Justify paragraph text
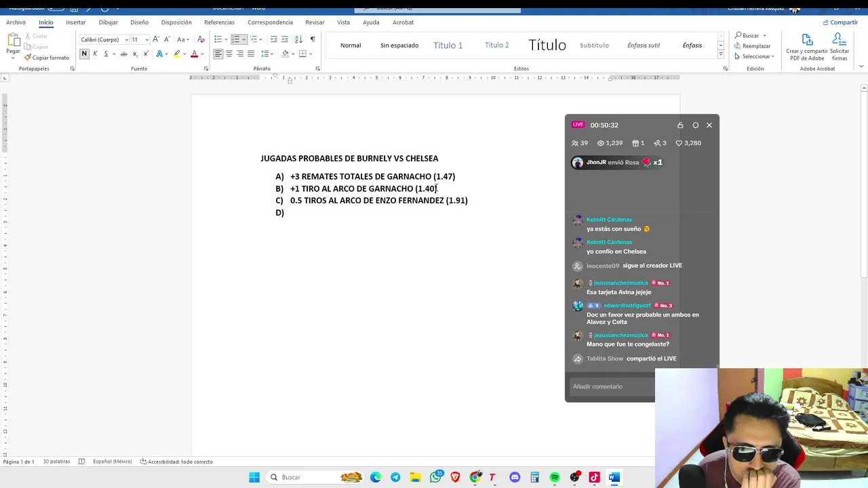868x488 pixels. (251, 54)
